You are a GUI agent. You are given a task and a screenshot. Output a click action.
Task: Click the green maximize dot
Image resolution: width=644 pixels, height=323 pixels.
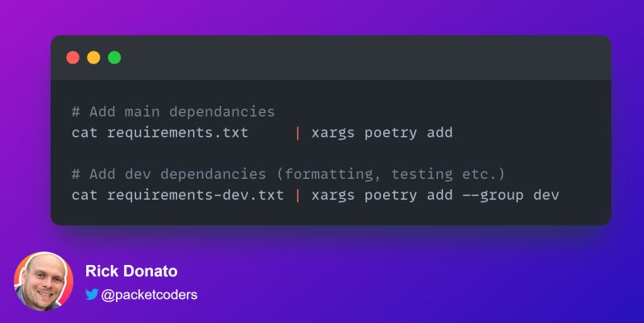tap(114, 57)
